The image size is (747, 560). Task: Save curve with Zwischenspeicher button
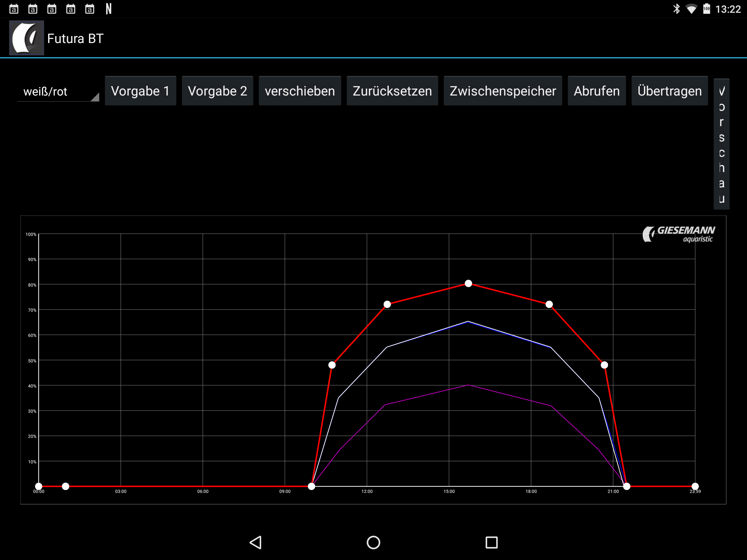[503, 91]
